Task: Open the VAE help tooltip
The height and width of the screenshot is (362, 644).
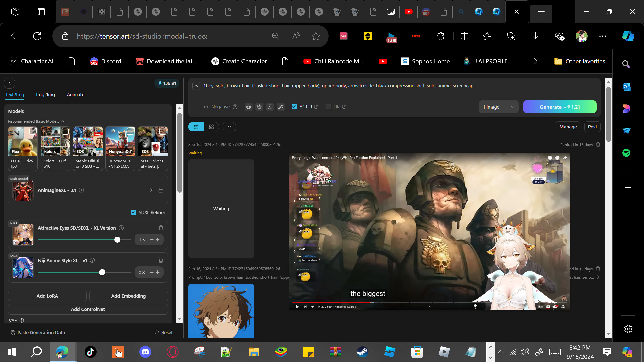Action: [x=22, y=320]
